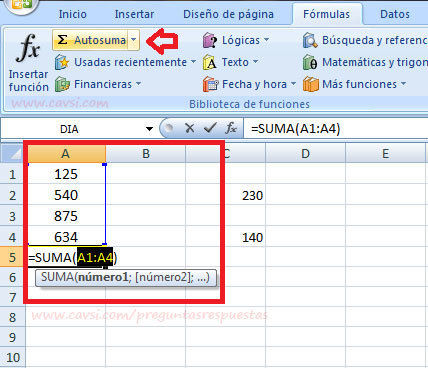Select column D header

[305, 154]
